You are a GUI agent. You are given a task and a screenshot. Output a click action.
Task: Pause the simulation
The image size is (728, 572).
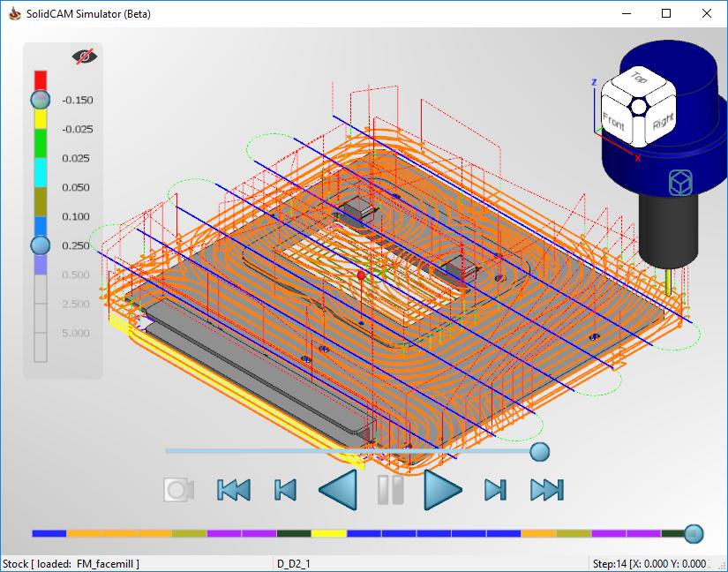point(390,490)
